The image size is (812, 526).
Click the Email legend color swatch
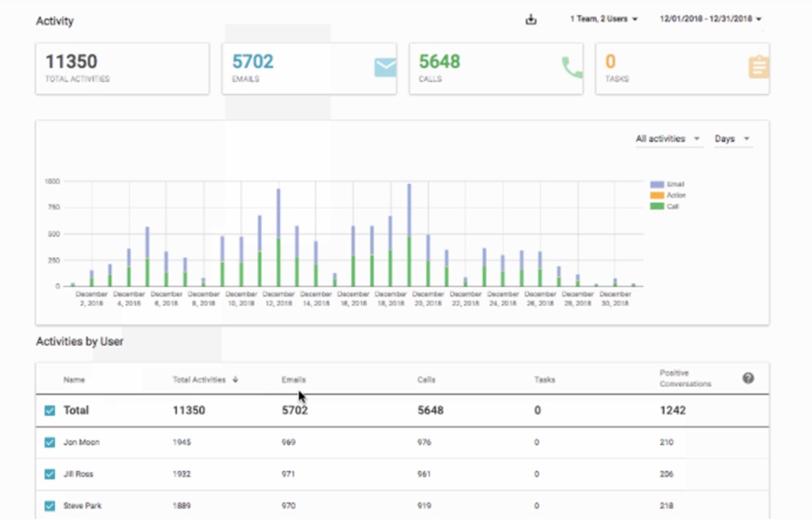[657, 184]
